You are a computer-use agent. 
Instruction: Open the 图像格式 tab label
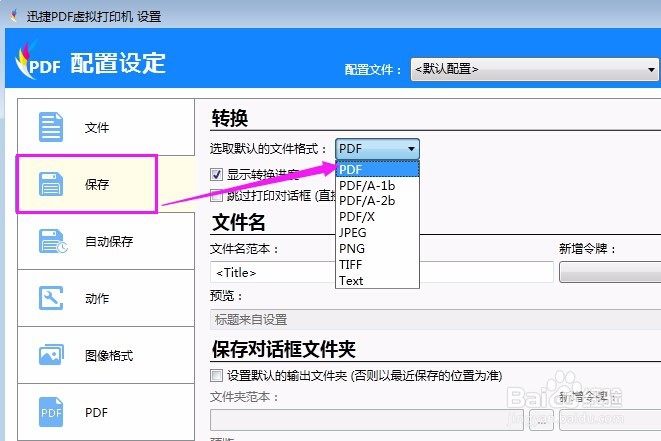click(x=109, y=355)
